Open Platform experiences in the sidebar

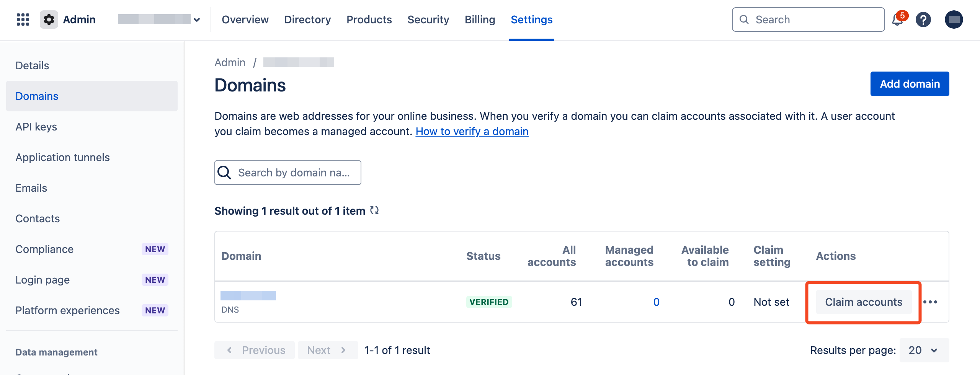[x=92, y=310]
